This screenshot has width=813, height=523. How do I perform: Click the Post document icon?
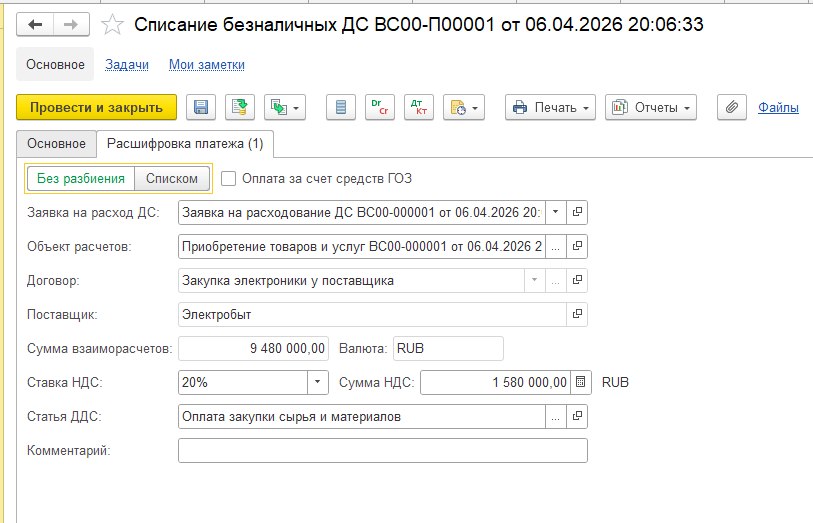click(x=239, y=107)
